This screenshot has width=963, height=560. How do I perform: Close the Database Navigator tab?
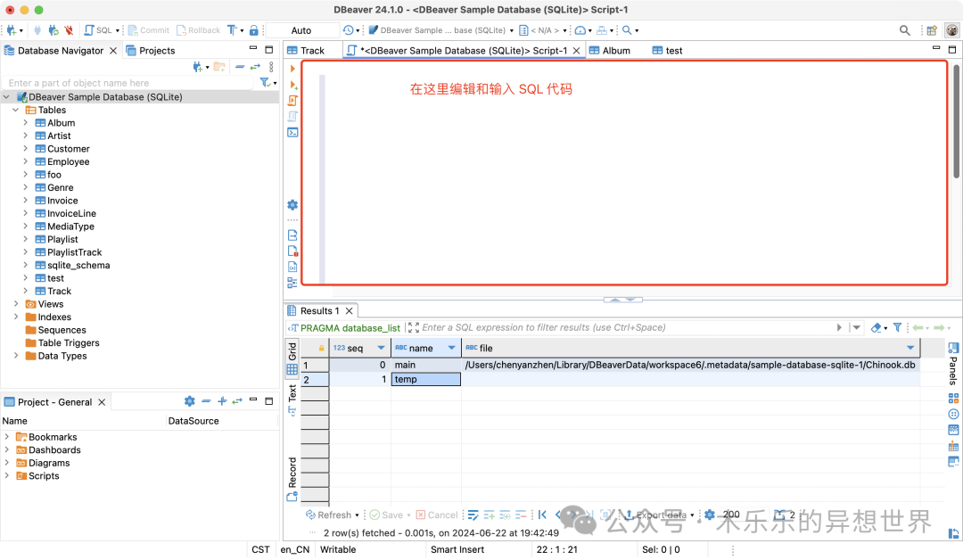[113, 50]
